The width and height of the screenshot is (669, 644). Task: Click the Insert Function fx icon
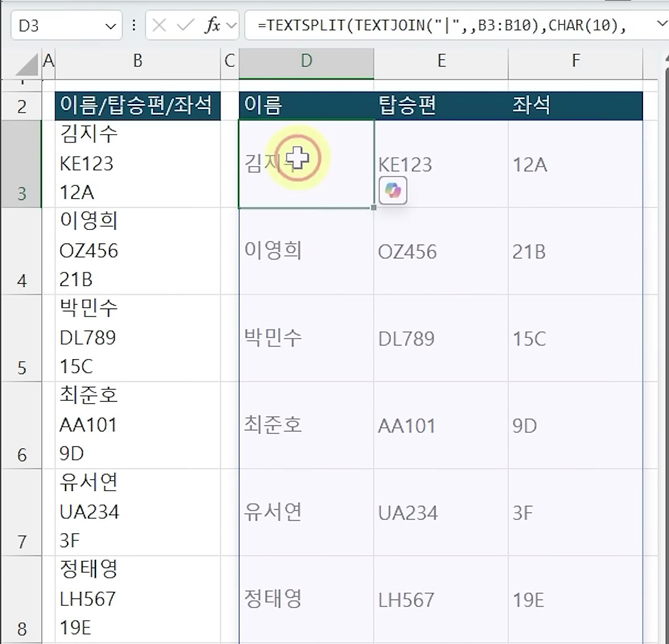click(x=212, y=25)
